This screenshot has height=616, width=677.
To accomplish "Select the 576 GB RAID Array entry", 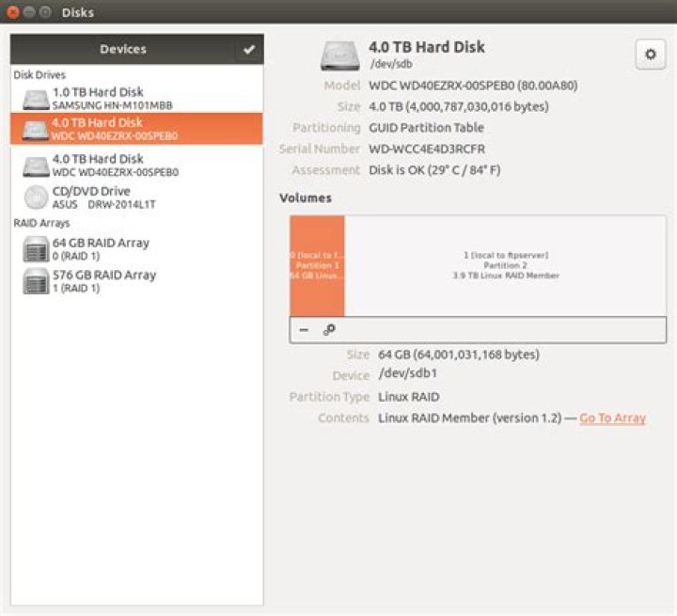I will [137, 281].
